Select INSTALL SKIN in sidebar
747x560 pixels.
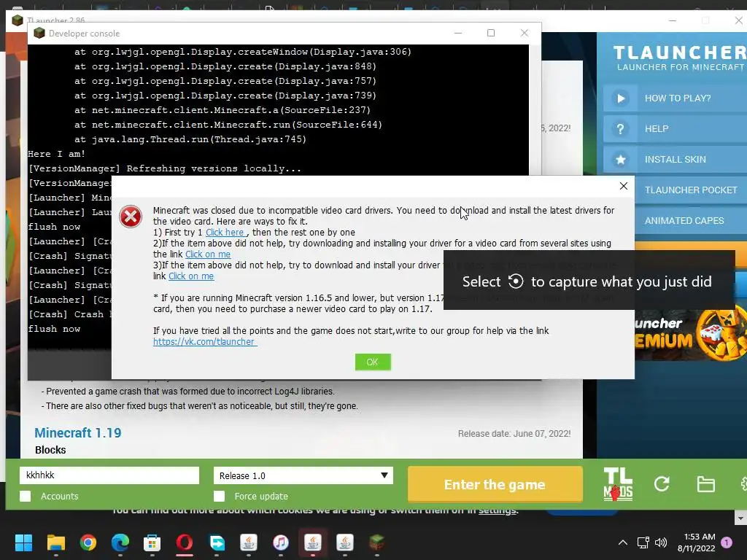675,160
